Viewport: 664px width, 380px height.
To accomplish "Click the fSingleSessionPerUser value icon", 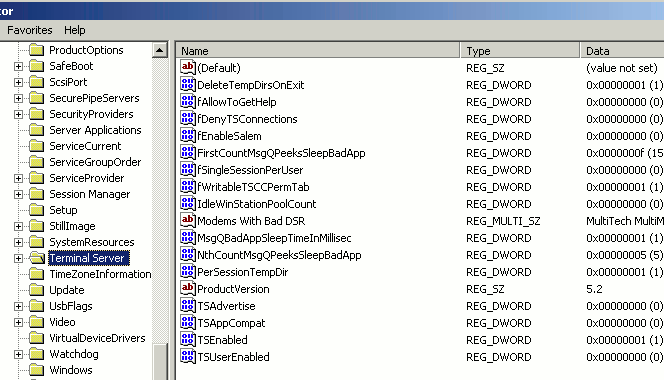I will (188, 169).
